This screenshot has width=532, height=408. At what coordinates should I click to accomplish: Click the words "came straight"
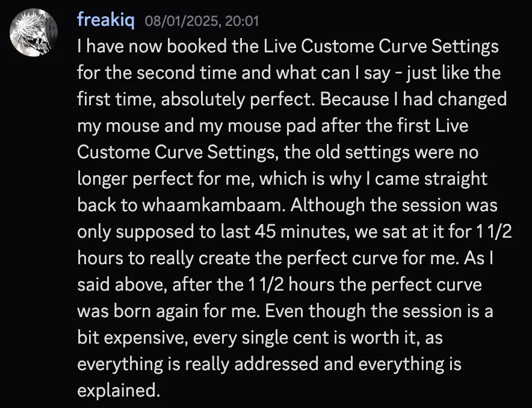coord(431,179)
